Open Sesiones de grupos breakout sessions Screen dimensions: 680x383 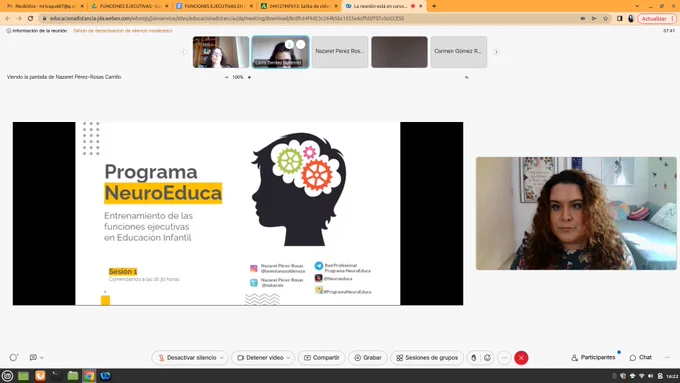point(427,358)
